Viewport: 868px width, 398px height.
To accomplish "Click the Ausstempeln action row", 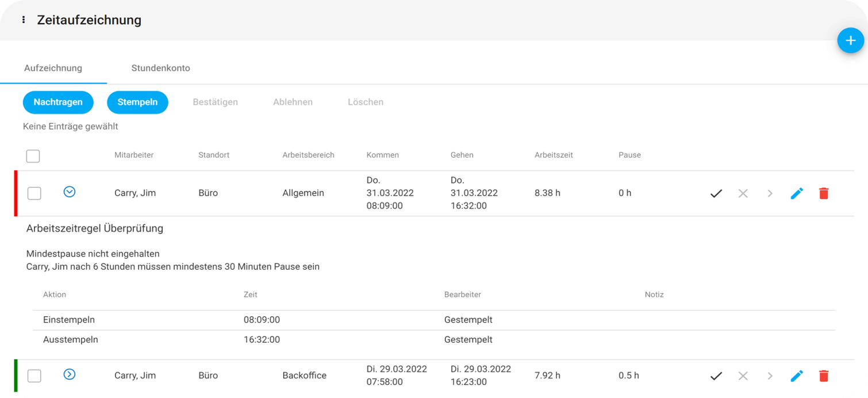I will pos(434,340).
